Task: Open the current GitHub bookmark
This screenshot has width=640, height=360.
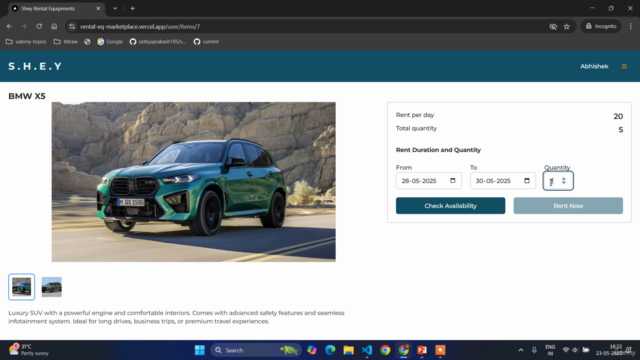Action: (206, 42)
